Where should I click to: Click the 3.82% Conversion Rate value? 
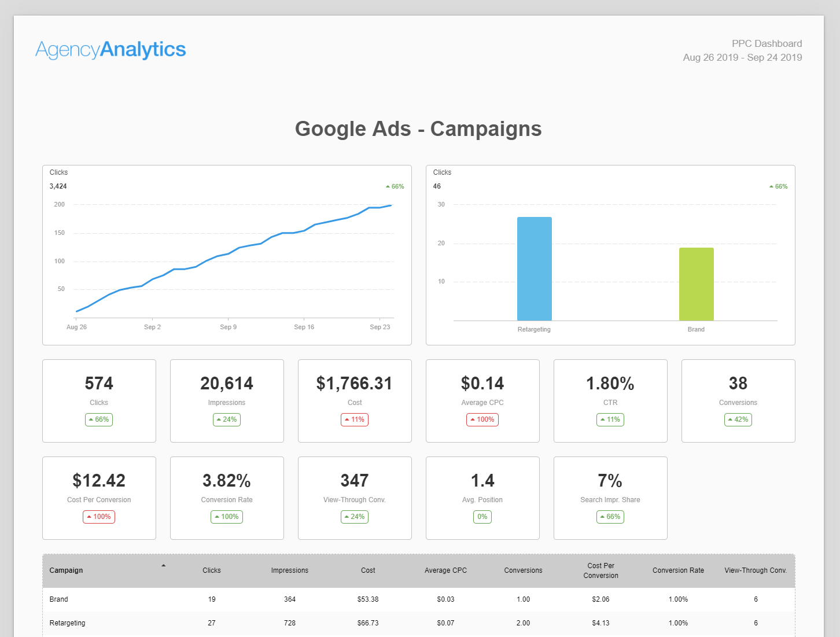[x=227, y=481]
